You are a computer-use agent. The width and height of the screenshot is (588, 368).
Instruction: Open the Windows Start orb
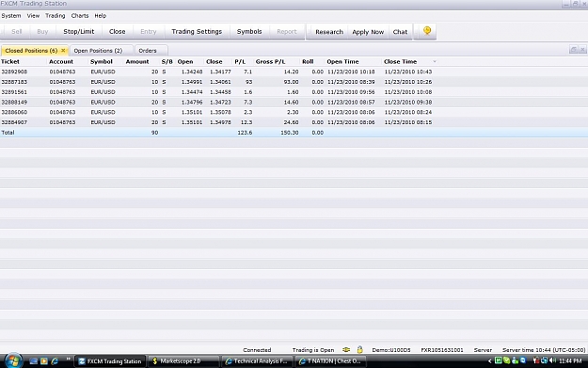[13, 360]
